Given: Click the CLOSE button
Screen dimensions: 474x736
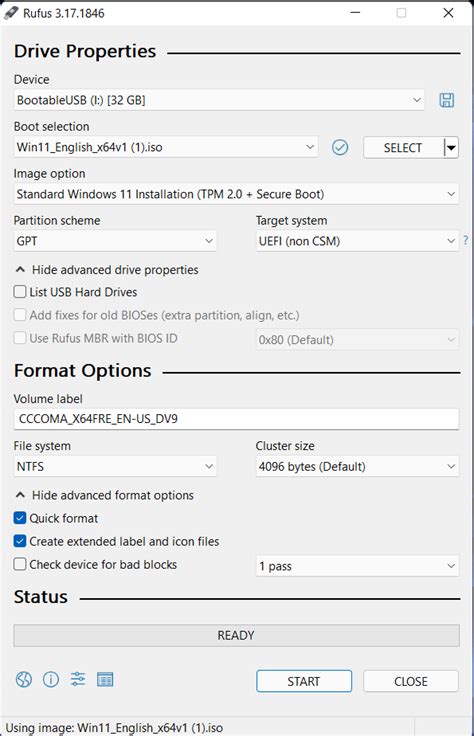Looking at the screenshot, I should (x=411, y=681).
